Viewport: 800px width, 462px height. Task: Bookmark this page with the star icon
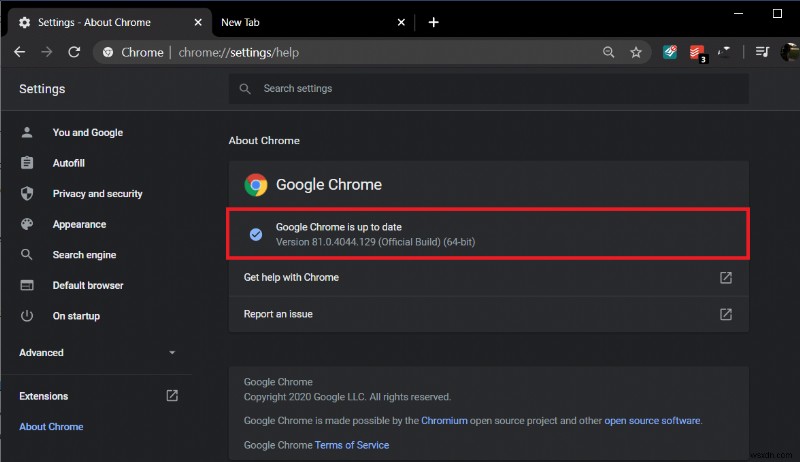(x=636, y=52)
